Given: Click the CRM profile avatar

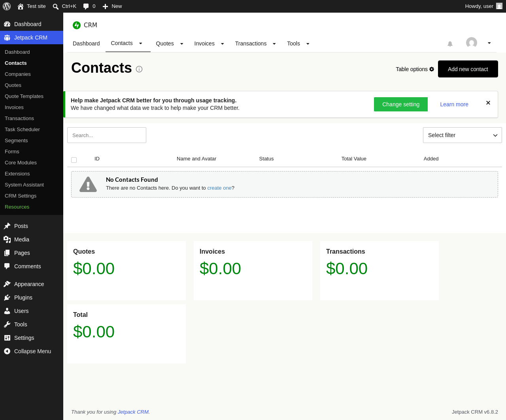Looking at the screenshot, I should pyautogui.click(x=472, y=43).
